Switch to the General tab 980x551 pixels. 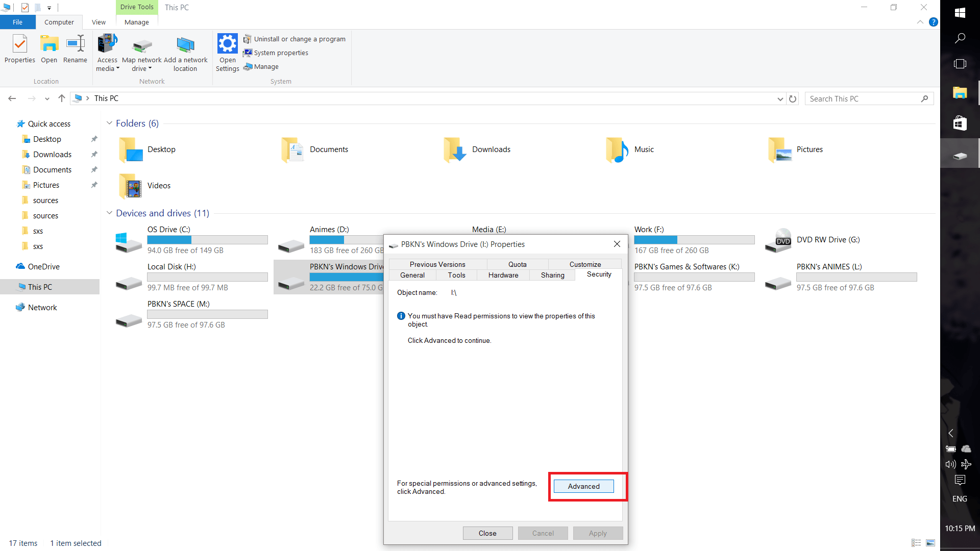(x=412, y=275)
